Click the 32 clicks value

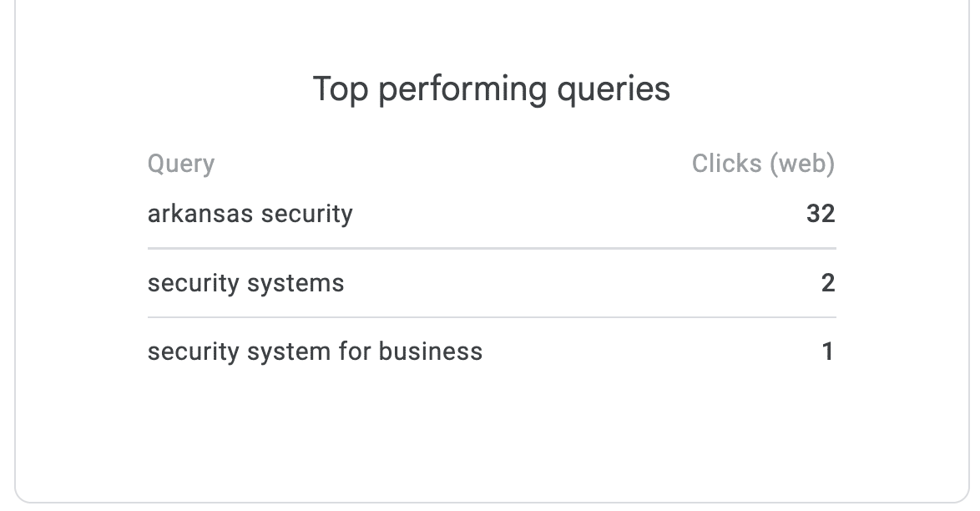click(x=820, y=214)
